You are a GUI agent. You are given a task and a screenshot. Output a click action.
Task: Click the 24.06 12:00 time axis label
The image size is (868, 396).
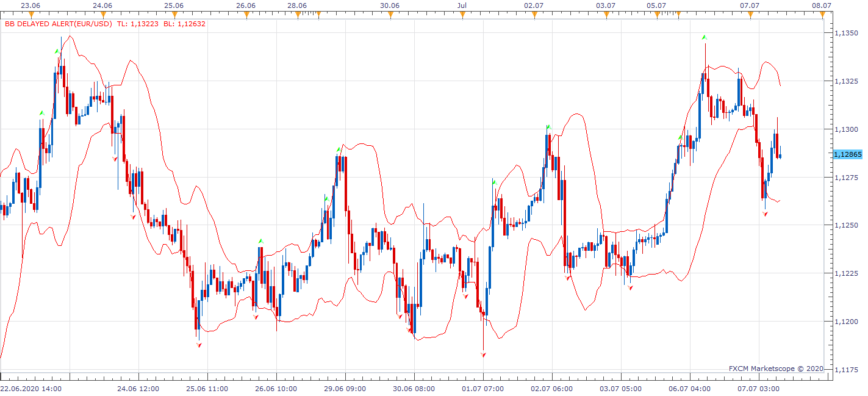coord(138,389)
